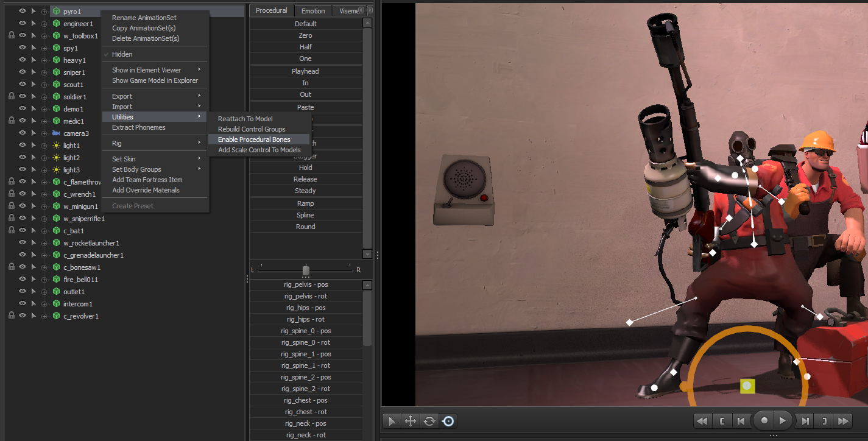Expand the heavy1 tree node
Viewport: 868px width, 441px height.
[44, 60]
